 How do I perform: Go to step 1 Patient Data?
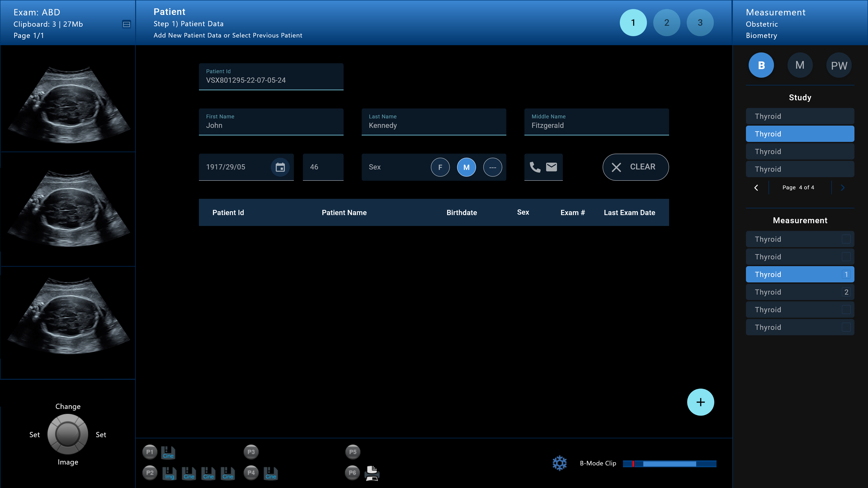633,23
